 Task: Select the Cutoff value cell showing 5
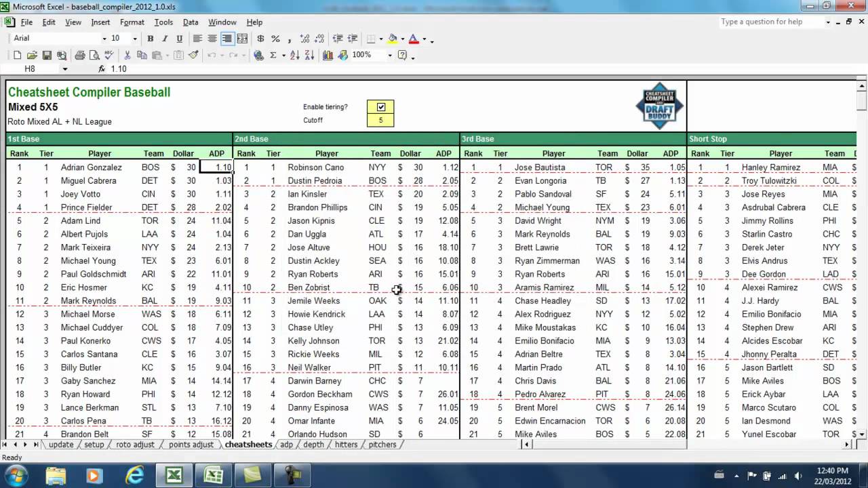380,121
